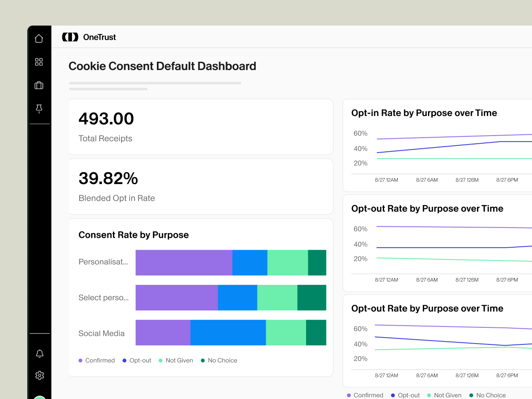This screenshot has width=532, height=399.
Task: Open settings with the gear icon
Action: point(39,376)
